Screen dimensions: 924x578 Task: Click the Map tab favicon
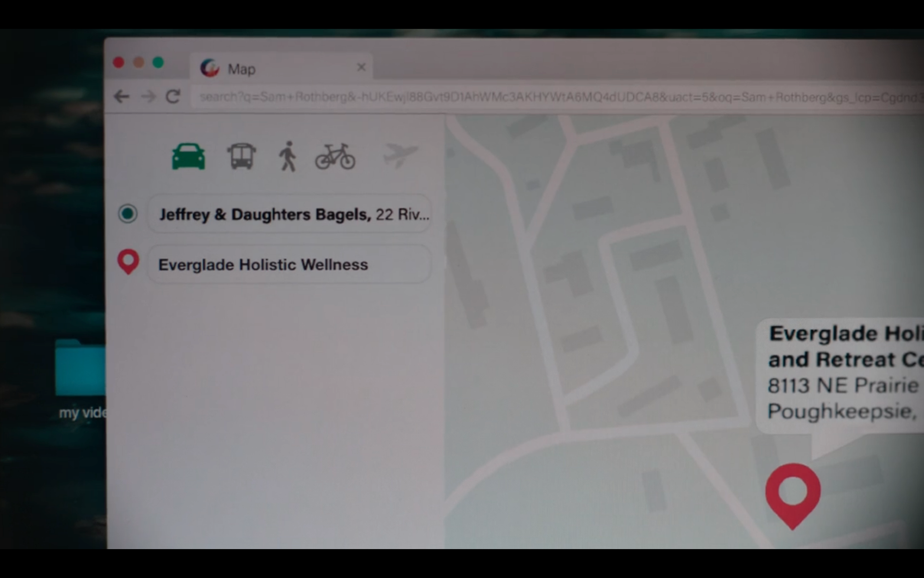(x=210, y=68)
